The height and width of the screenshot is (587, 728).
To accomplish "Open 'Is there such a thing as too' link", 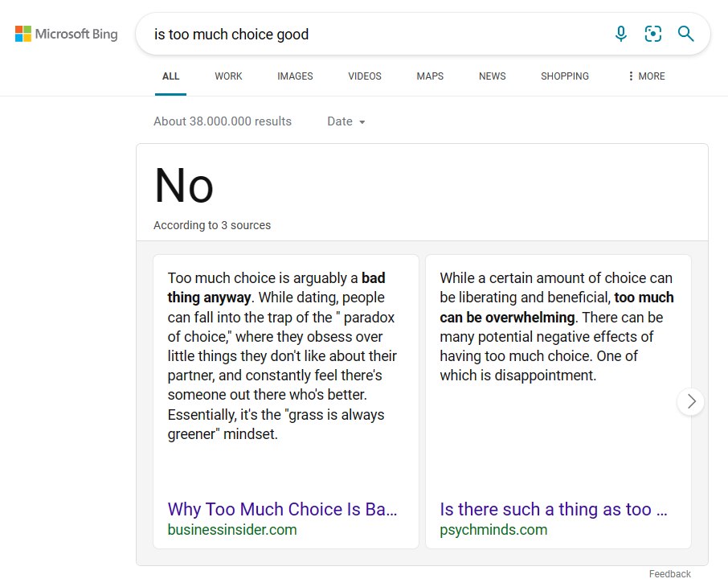I will coord(554,509).
